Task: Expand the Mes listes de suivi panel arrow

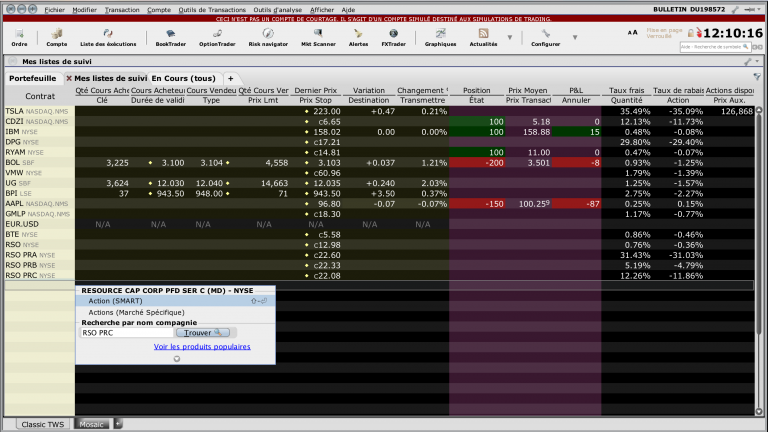Action: click(x=757, y=62)
